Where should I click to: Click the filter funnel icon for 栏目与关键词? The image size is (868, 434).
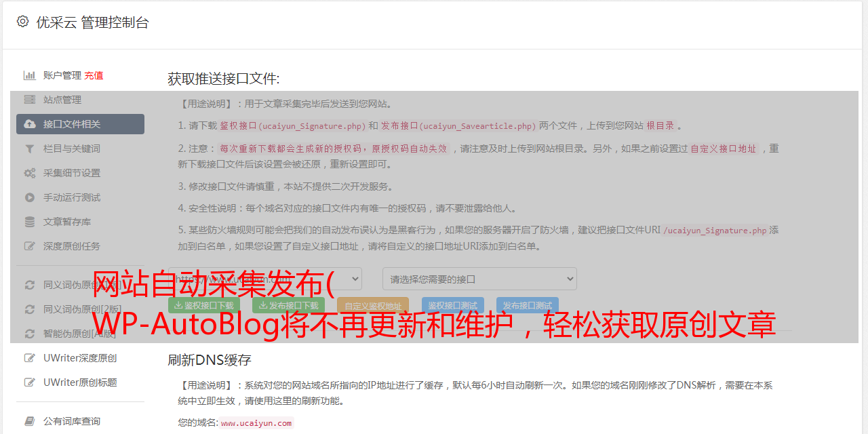click(30, 149)
